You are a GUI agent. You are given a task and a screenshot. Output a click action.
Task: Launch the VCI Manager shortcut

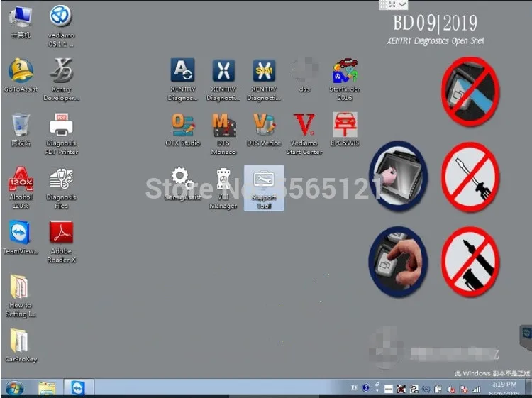coord(223,187)
